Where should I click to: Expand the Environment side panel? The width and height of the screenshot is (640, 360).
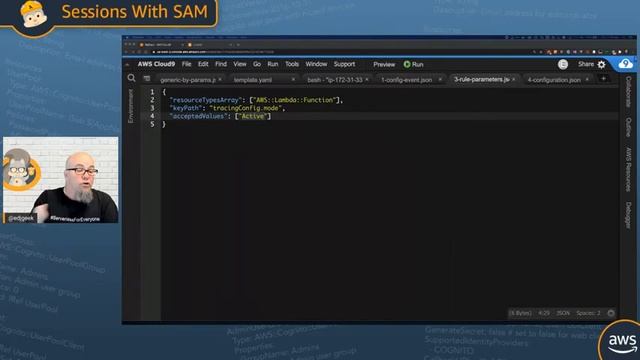click(x=131, y=106)
